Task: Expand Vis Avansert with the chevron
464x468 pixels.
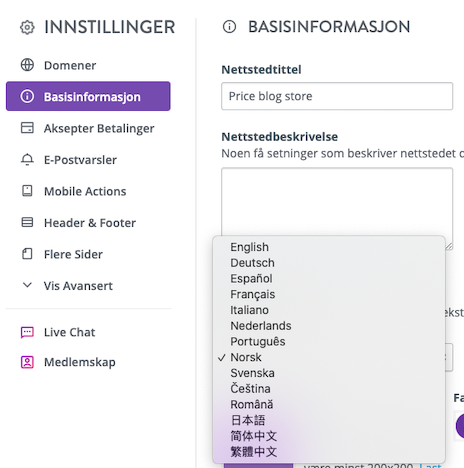Action: pos(27,285)
